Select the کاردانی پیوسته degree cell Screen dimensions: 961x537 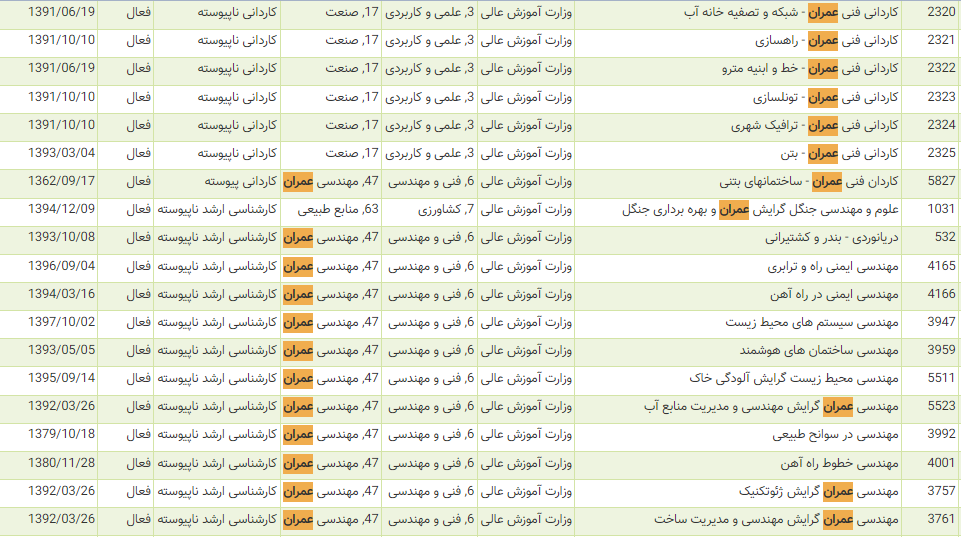click(239, 181)
